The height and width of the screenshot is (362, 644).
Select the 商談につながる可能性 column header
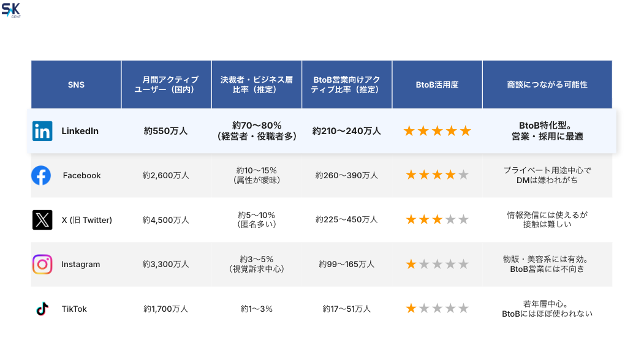(x=547, y=85)
